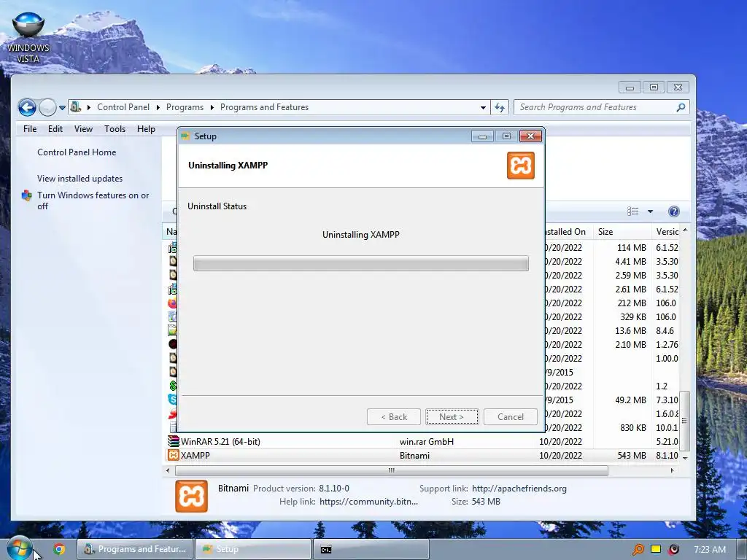Open the Edit menu
747x560 pixels.
(x=55, y=129)
